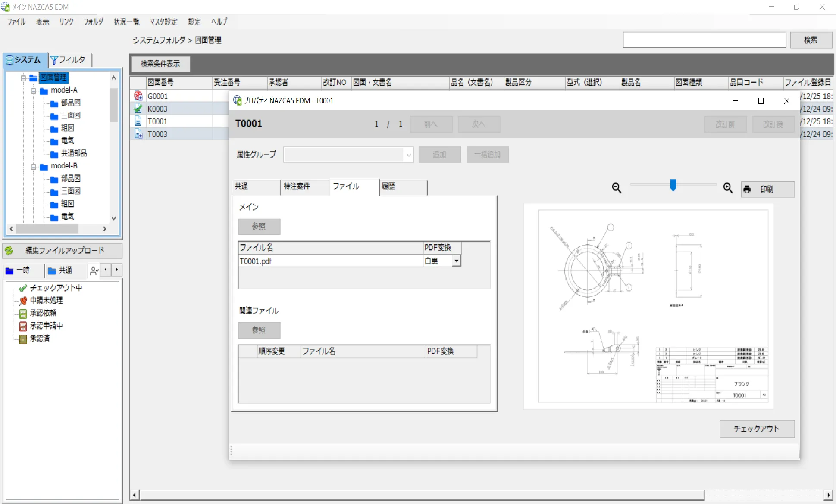Image resolution: width=836 pixels, height=504 pixels.
Task: Click the 承認済 box icon
Action: pos(23,339)
